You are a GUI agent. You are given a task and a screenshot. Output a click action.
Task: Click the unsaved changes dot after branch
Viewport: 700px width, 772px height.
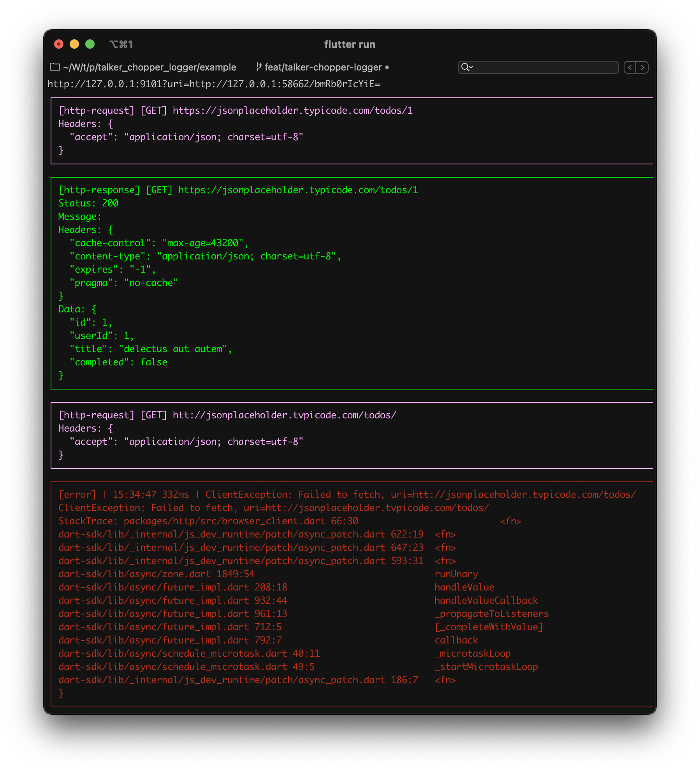(387, 67)
